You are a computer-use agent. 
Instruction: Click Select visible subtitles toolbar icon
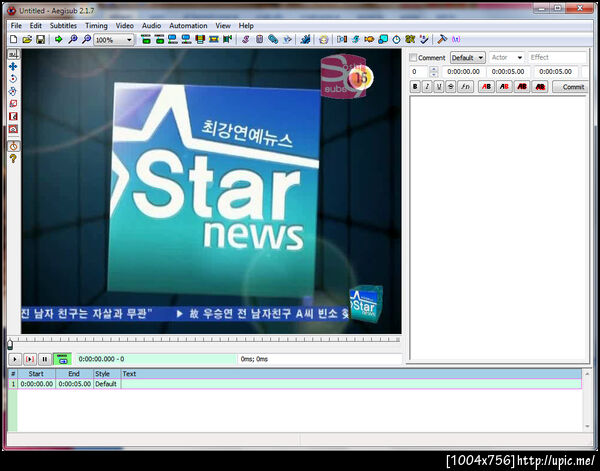(200, 39)
